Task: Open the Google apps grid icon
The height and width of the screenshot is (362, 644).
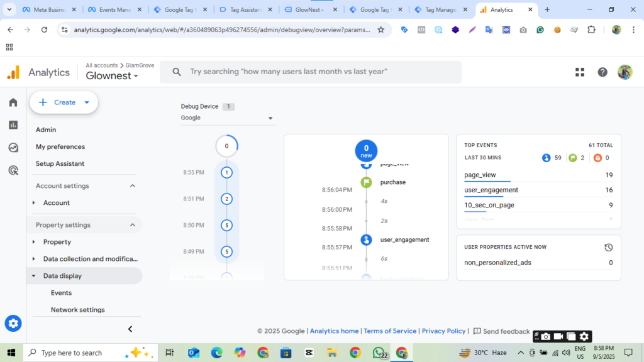Action: (x=580, y=72)
